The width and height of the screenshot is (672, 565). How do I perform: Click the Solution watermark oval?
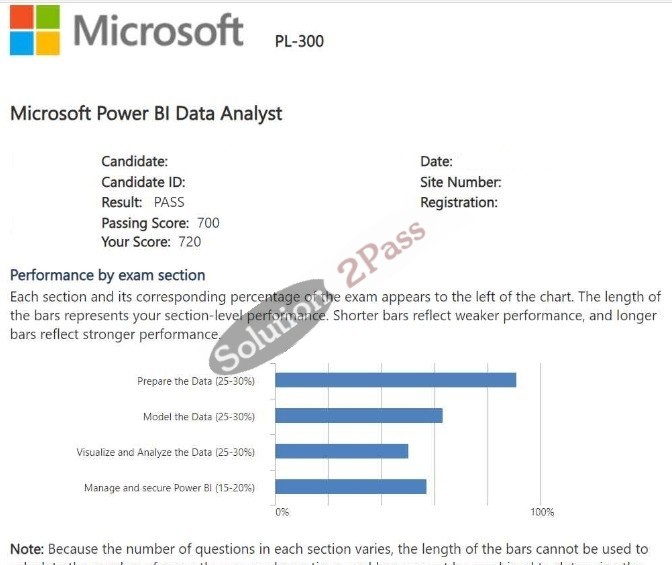[270, 327]
